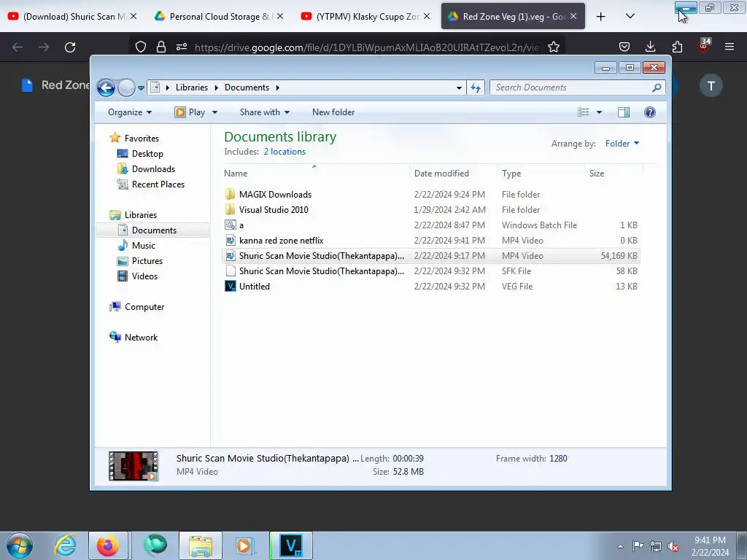Open Windows Media Player from taskbar
Screen dimensions: 747x560
(245, 545)
